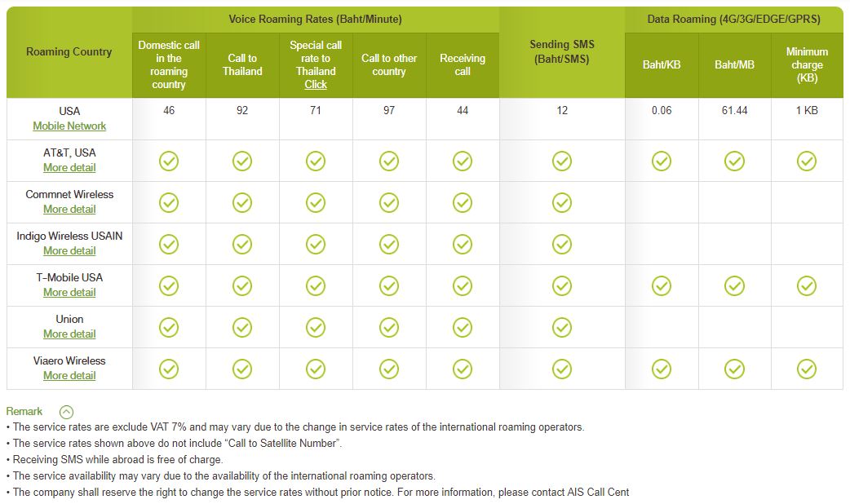
Task: Open Viaero Wireless More detail link
Action: 69,376
